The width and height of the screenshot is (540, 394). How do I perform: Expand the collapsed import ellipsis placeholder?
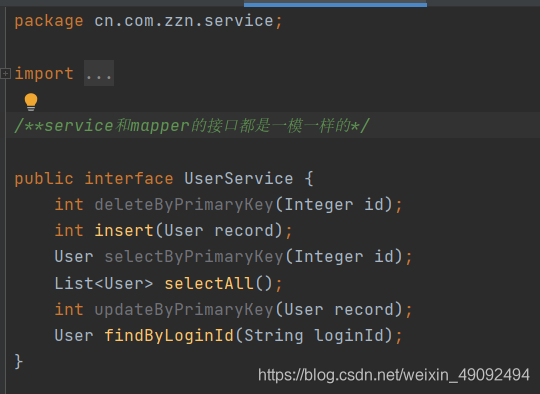[x=99, y=73]
